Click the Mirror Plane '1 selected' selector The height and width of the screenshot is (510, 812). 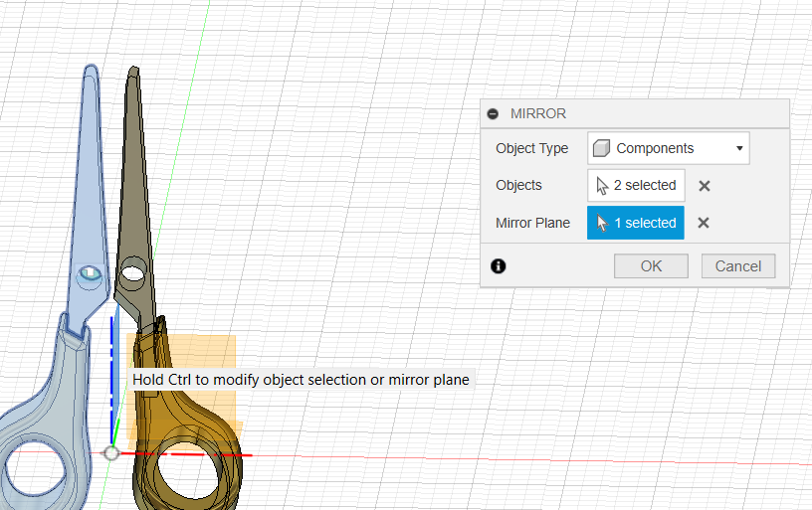tap(636, 223)
